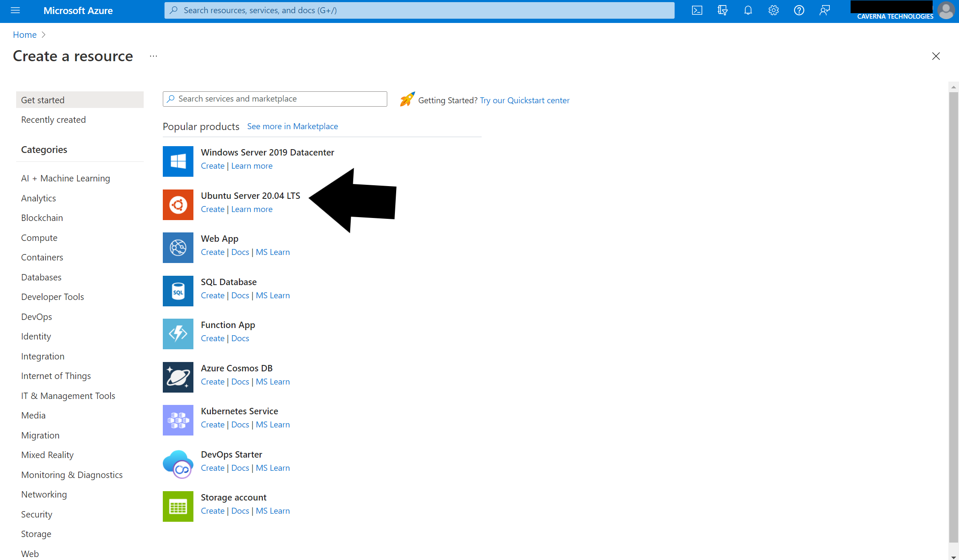Click the Ubuntu Server product icon

[x=178, y=205]
